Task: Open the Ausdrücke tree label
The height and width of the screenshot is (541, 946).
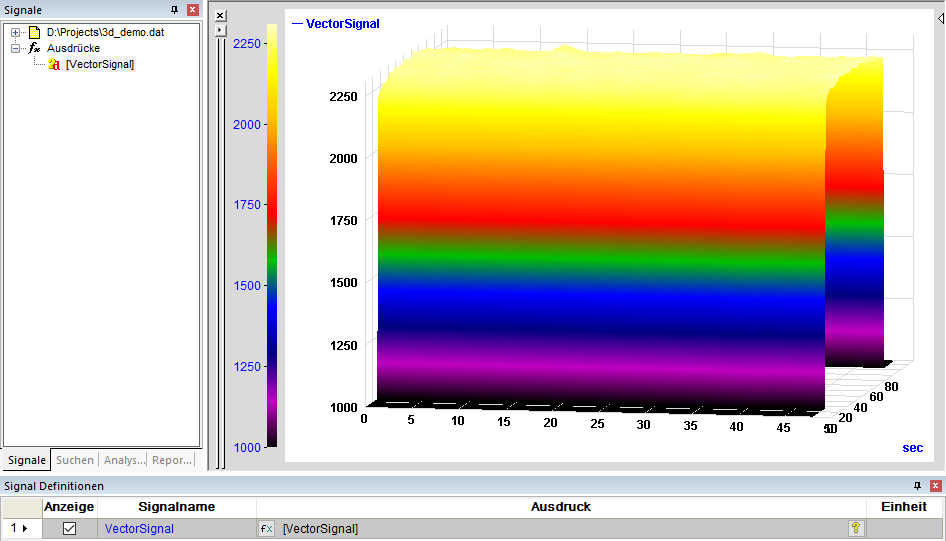Action: pyautogui.click(x=73, y=48)
